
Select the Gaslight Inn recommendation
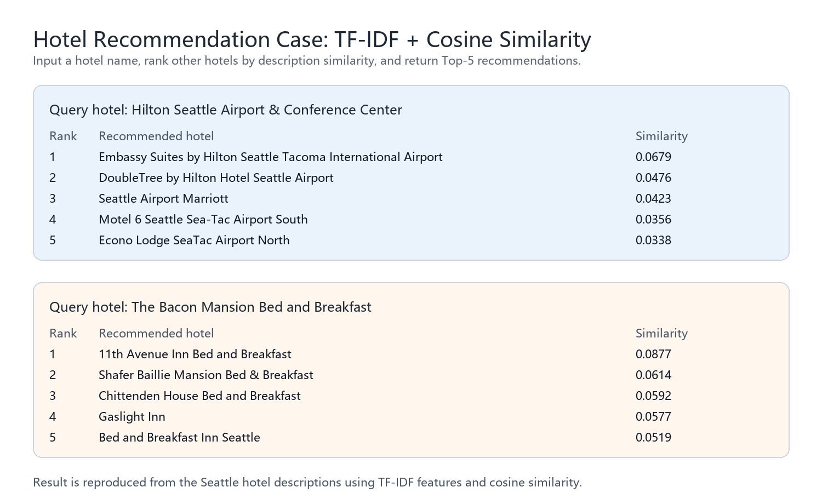coord(132,417)
